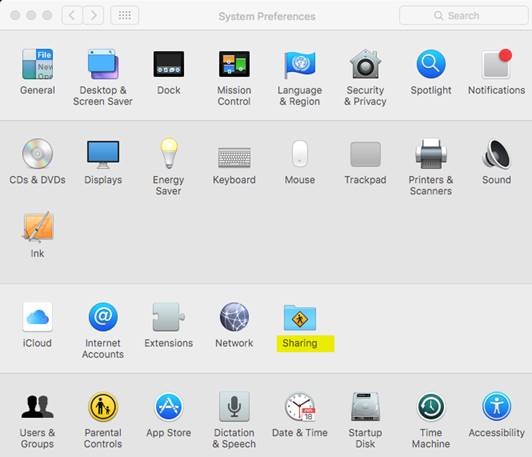Viewport: 532px width, 457px height.
Task: Click the Show All grid button
Action: coord(125,15)
